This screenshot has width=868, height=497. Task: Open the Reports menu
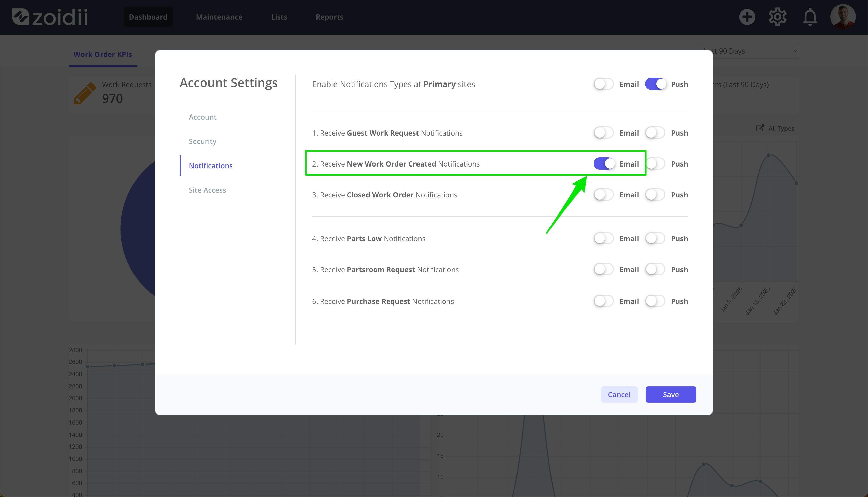click(x=329, y=17)
